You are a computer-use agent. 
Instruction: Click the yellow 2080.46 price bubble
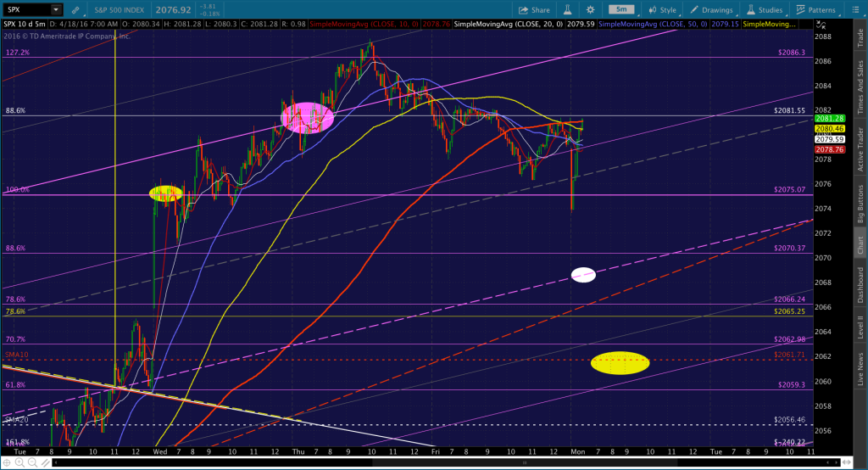829,129
